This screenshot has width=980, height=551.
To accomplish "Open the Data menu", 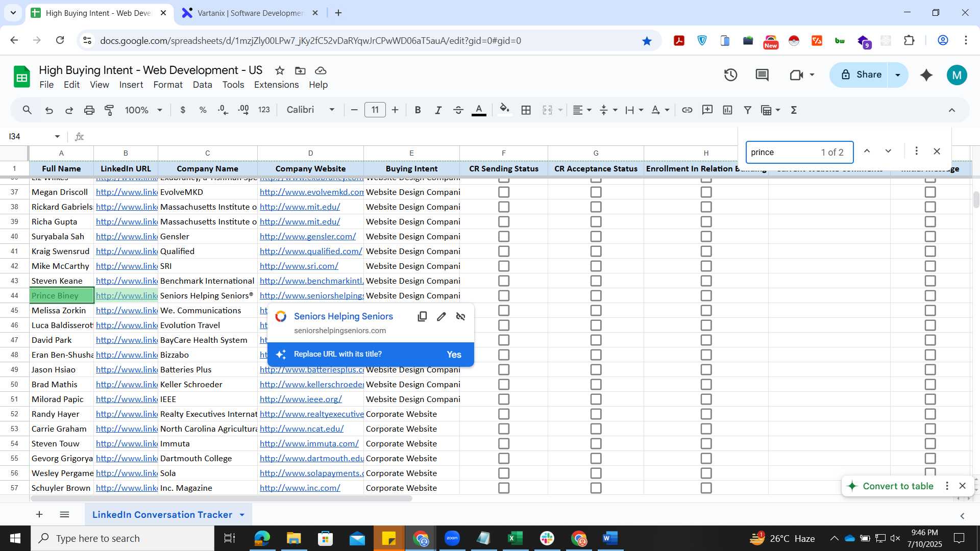I will pyautogui.click(x=202, y=85).
